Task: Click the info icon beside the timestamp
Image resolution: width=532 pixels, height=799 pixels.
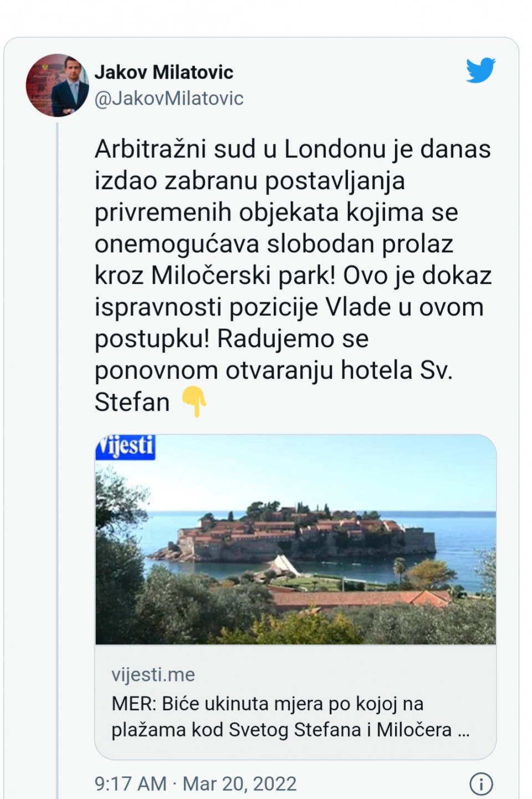Action: 481,784
